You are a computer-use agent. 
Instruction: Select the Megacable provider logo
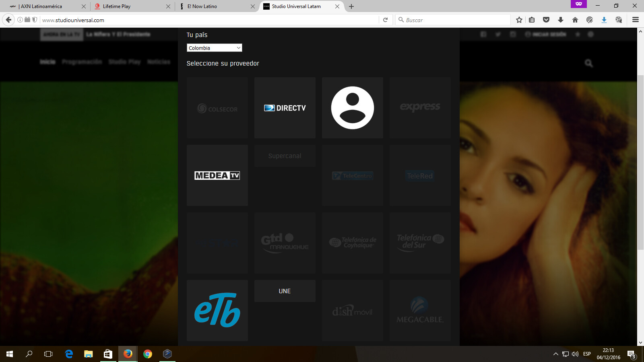[420, 311]
